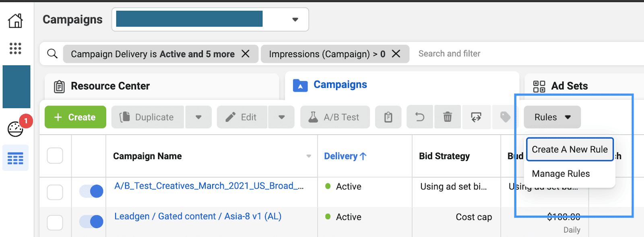This screenshot has height=237, width=644.
Task: Toggle the Leadgen Gated content campaign switch
Action: tap(91, 221)
